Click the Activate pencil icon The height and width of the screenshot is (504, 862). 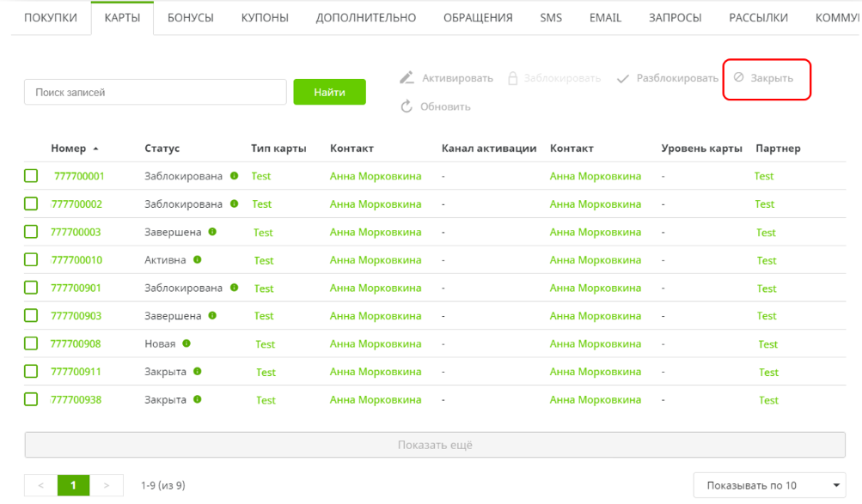tap(407, 78)
